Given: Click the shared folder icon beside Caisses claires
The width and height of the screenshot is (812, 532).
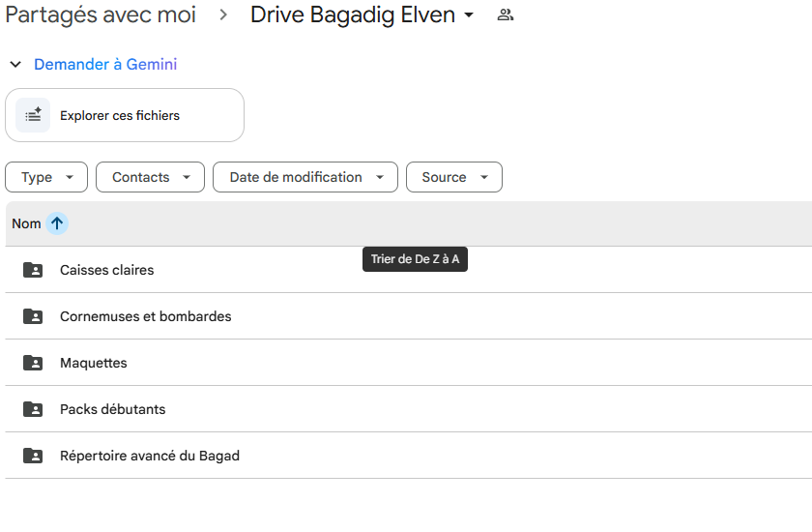Looking at the screenshot, I should (x=33, y=270).
